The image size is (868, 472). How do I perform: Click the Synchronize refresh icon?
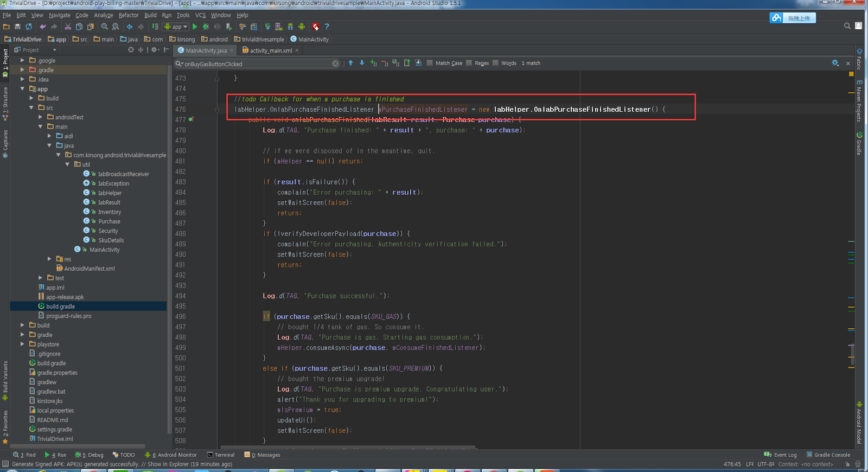coord(29,27)
